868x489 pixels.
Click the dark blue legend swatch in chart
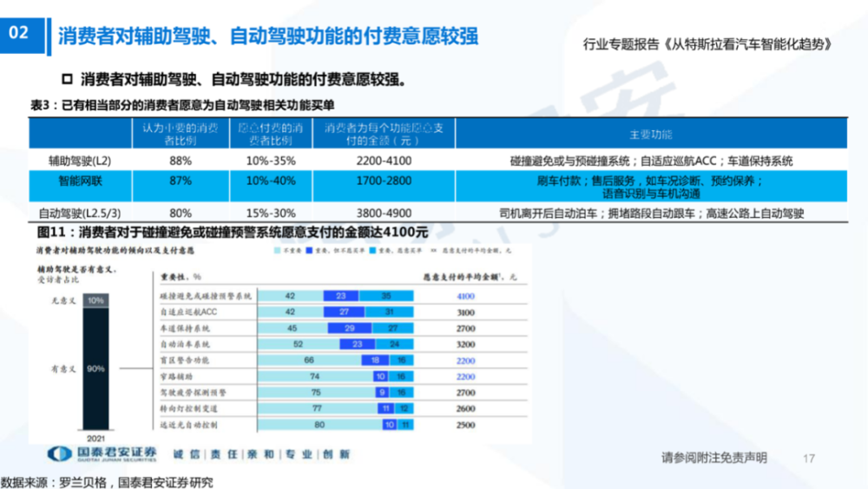[x=310, y=251]
